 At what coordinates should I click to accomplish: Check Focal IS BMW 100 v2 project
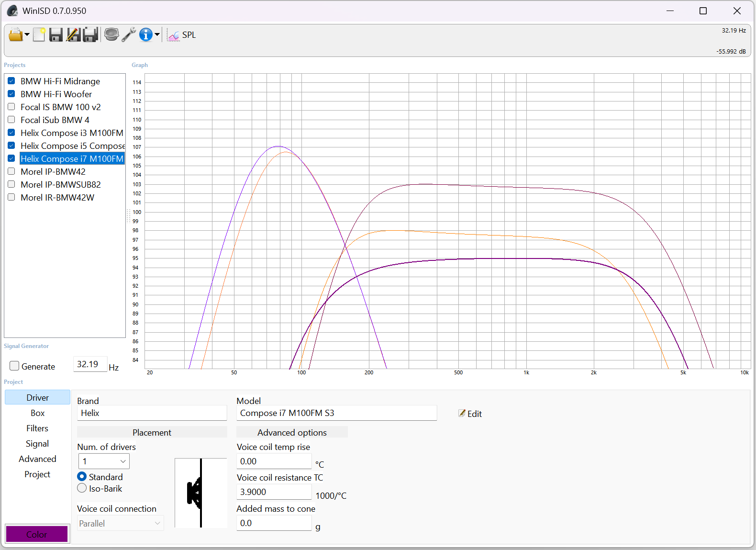[11, 107]
